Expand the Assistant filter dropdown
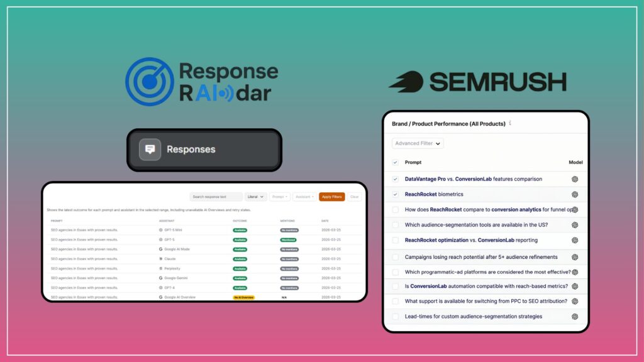644x362 pixels. (x=304, y=197)
